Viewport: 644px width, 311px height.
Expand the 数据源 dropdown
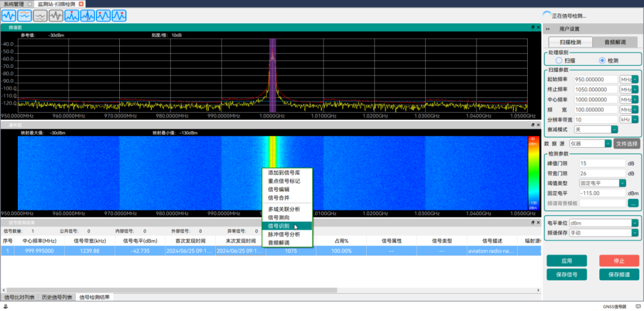[x=608, y=144]
